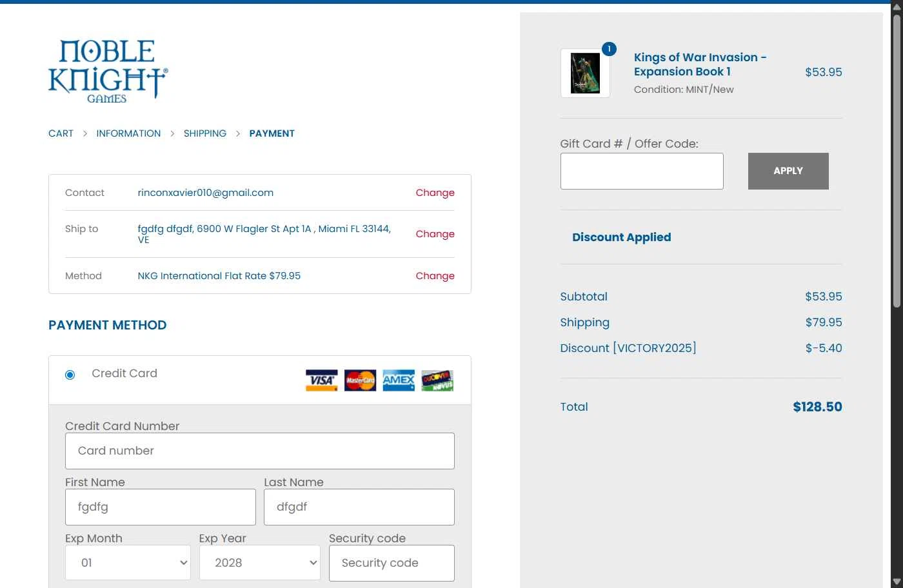Screen dimensions: 903x588
Task: Click the APPLY gift card button
Action: click(x=788, y=171)
